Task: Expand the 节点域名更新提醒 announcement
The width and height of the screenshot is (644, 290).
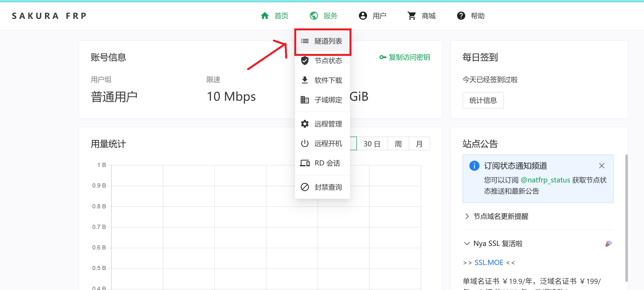Action: pyautogui.click(x=500, y=216)
